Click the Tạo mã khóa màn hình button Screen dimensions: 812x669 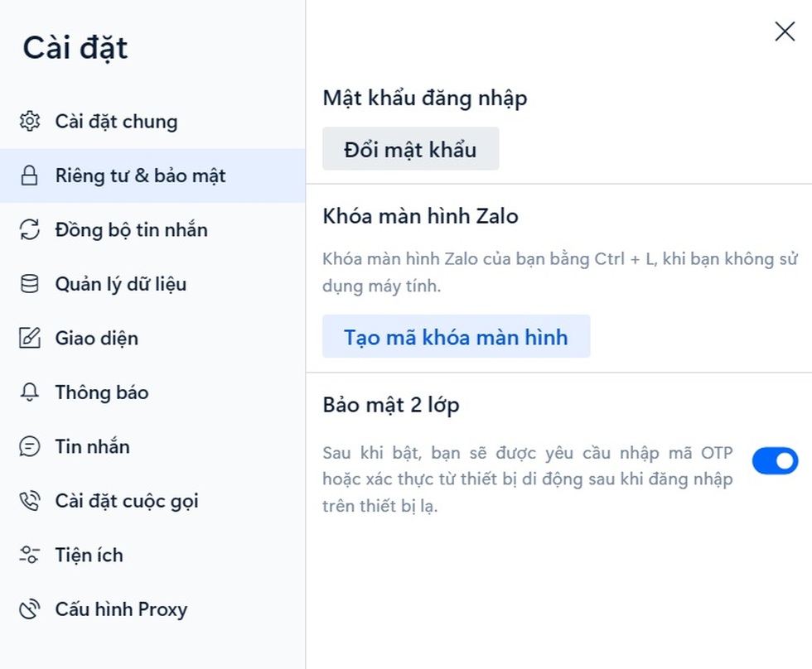point(456,337)
